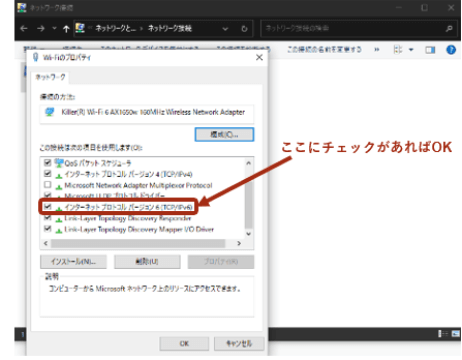Toggle the TCP/IPv4 protocol checkbox
The height and width of the screenshot is (360, 462).
click(48, 174)
